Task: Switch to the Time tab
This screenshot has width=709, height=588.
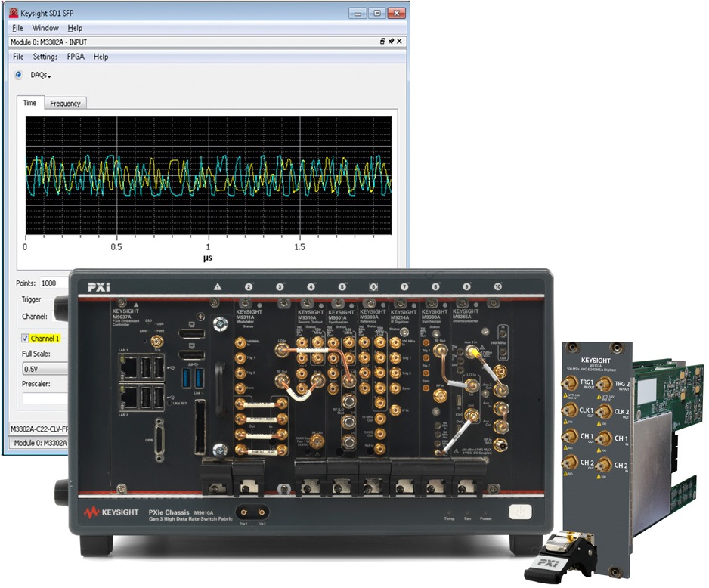Action: pos(29,103)
